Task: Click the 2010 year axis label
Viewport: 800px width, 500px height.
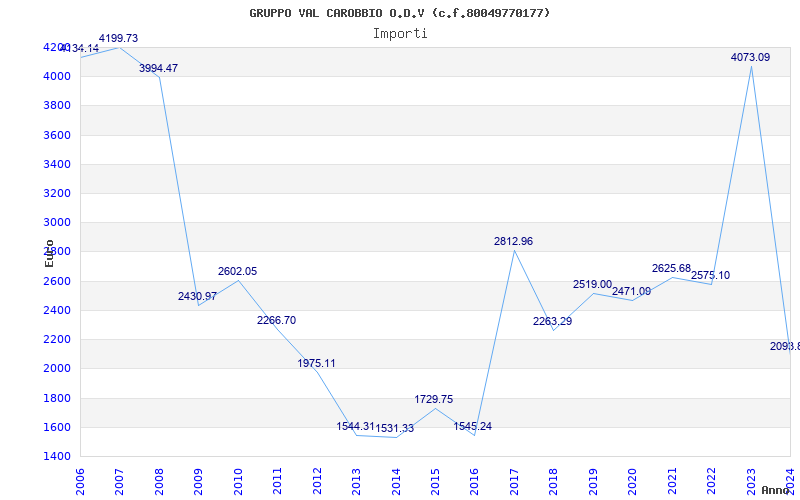Action: (238, 482)
